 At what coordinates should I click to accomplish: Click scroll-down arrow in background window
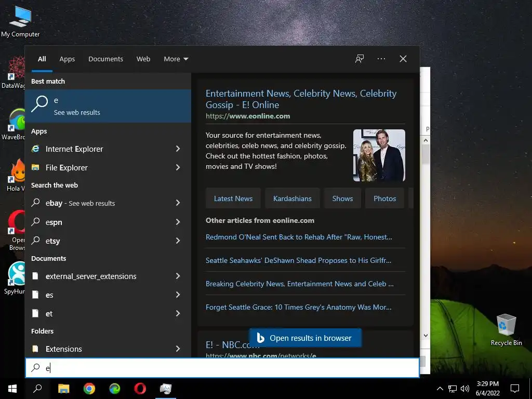426,336
